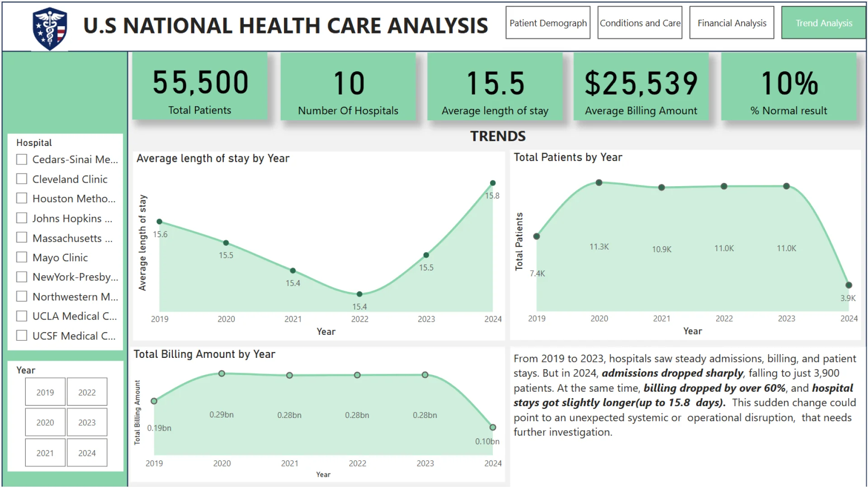Select the Average Billing Amount card
Image resolution: width=868 pixels, height=488 pixels.
(641, 87)
